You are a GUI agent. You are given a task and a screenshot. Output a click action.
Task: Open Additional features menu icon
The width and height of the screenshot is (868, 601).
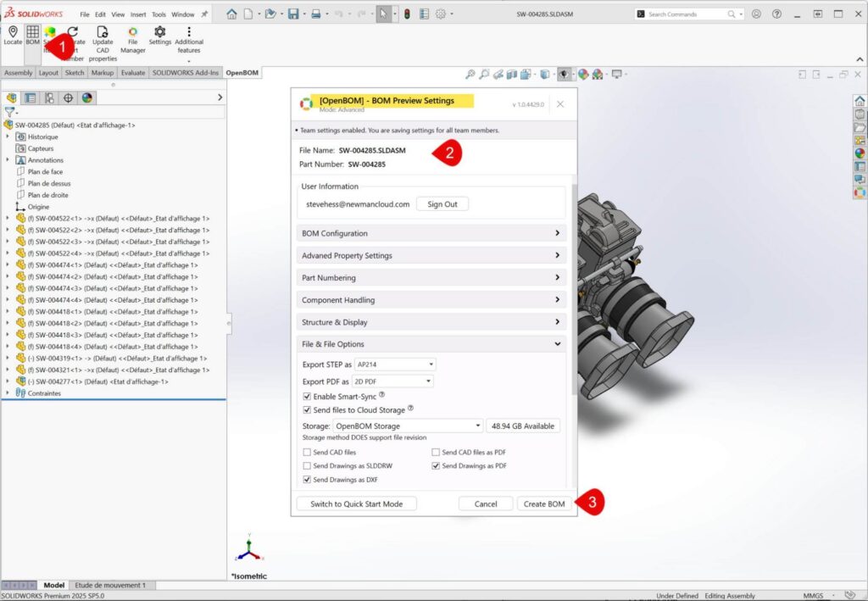click(189, 32)
